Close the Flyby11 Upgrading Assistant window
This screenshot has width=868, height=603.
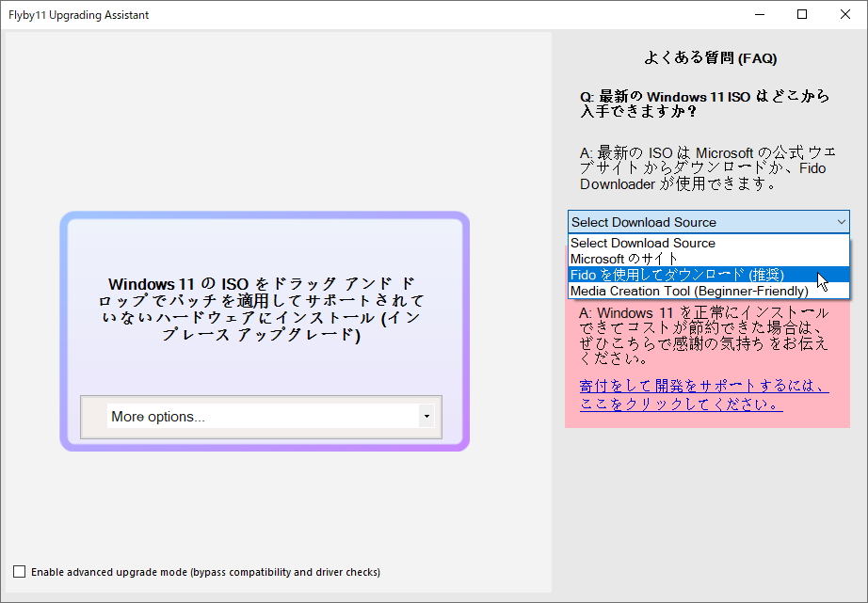coord(845,14)
